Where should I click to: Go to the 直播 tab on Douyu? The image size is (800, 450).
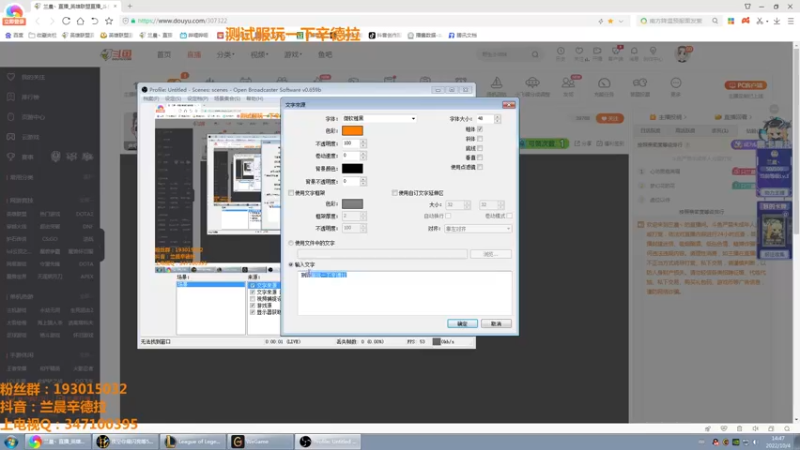194,54
